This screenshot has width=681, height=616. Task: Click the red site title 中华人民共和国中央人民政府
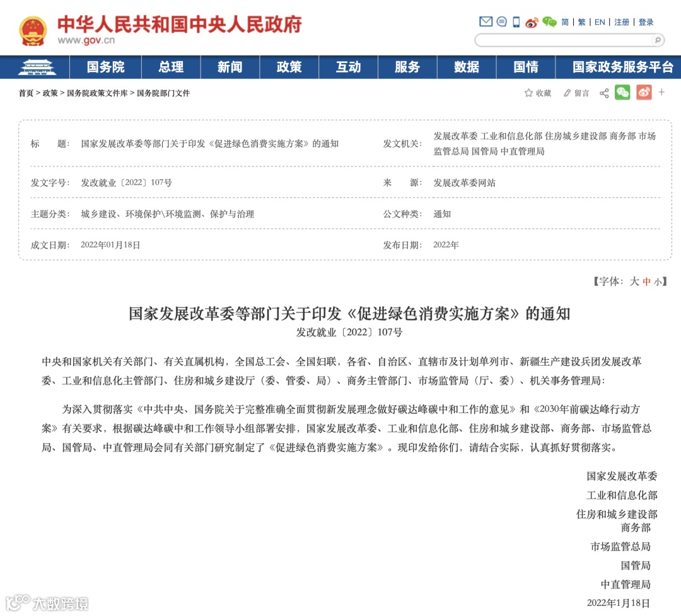coord(179,25)
